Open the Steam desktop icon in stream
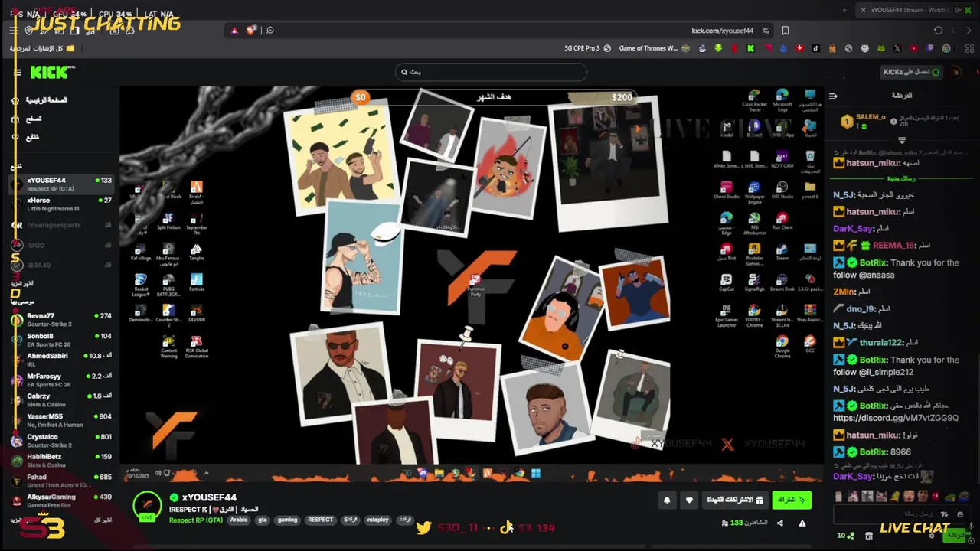Viewport: 980px width, 551px height. click(x=782, y=251)
